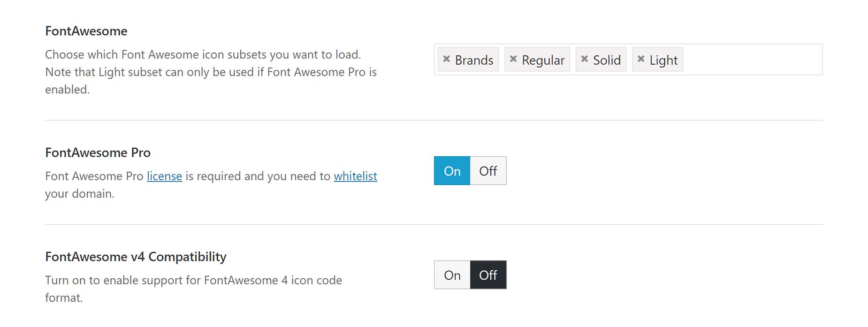Follow the whitelist your domain link
Screen dimensions: 868x327
(x=355, y=176)
